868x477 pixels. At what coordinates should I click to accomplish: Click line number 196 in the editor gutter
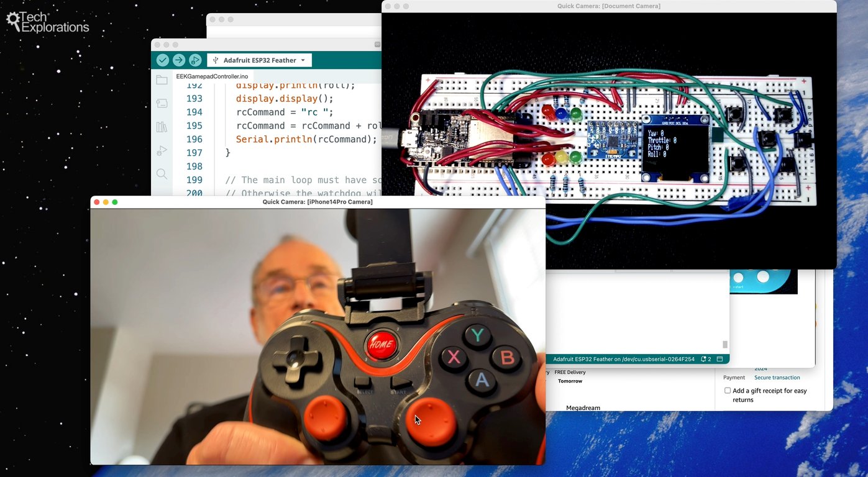[x=194, y=139]
